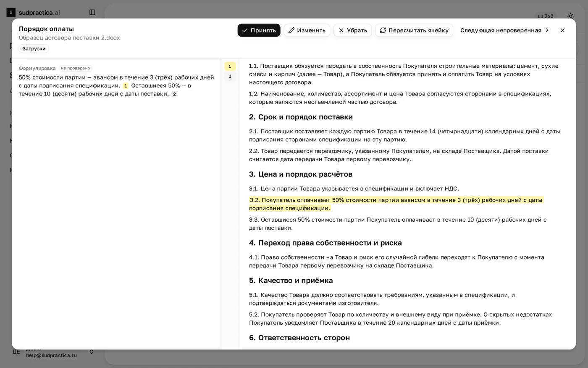This screenshot has width=588, height=368.
Task: Click the Формулировка label
Action: 37,68
